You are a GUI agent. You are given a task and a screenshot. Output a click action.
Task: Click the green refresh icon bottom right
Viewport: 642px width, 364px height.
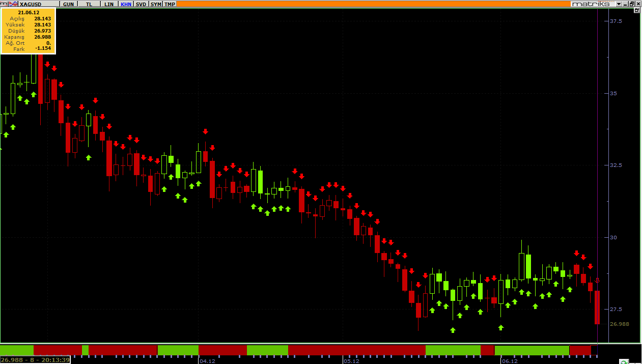click(x=624, y=361)
